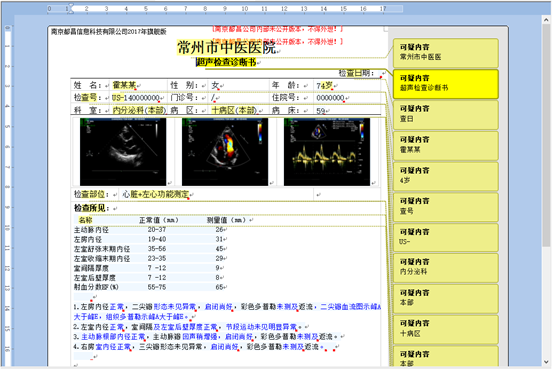Click the 左室后壁厚度 row label
Viewport: 554px width, 369px height.
click(x=95, y=278)
